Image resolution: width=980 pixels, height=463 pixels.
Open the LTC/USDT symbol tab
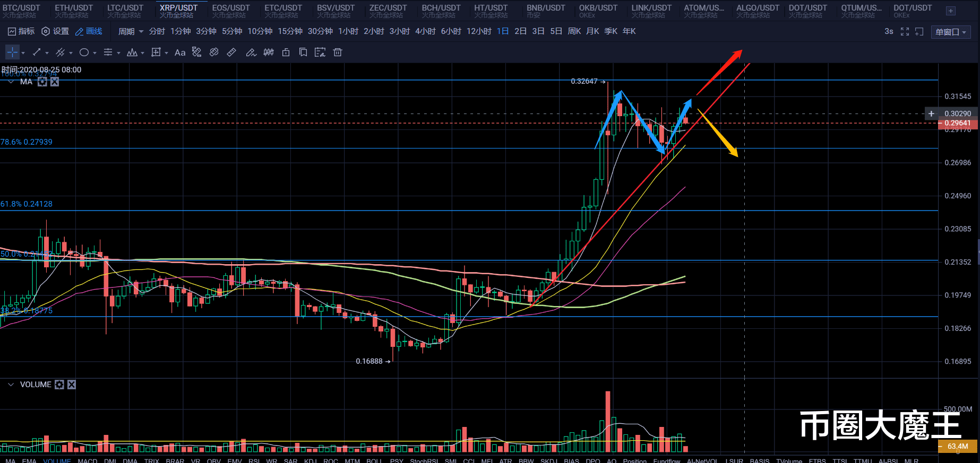126,11
